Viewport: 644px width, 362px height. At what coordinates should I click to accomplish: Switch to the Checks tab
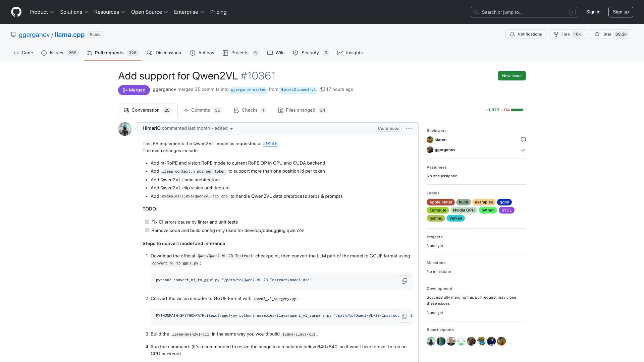250,110
